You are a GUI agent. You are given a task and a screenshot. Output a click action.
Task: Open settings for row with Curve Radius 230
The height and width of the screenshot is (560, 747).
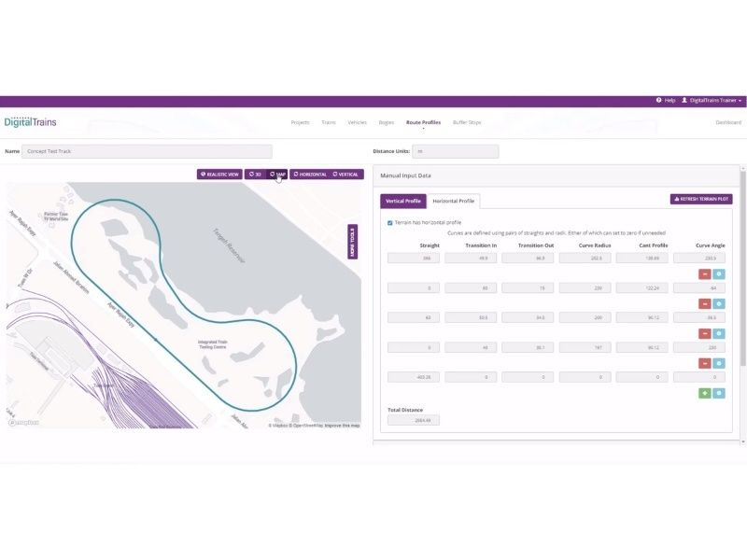(x=719, y=304)
